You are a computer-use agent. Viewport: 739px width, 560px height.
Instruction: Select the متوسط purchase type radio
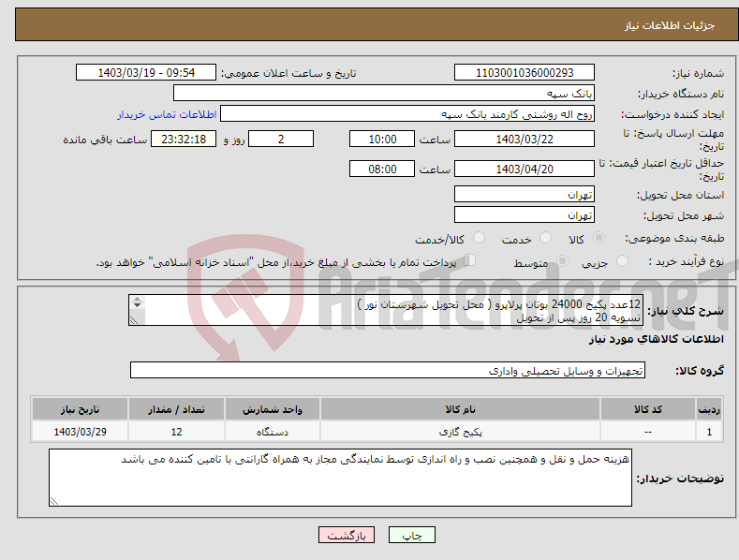pos(562,260)
